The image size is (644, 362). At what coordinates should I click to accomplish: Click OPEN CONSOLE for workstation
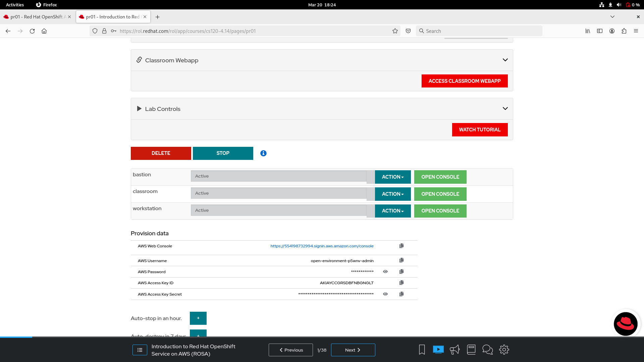pyautogui.click(x=440, y=211)
